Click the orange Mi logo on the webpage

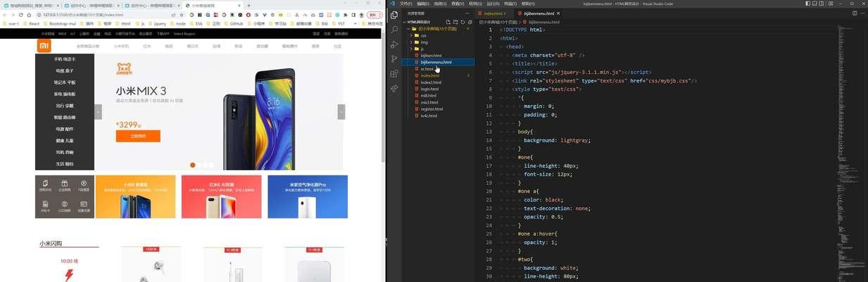44,45
